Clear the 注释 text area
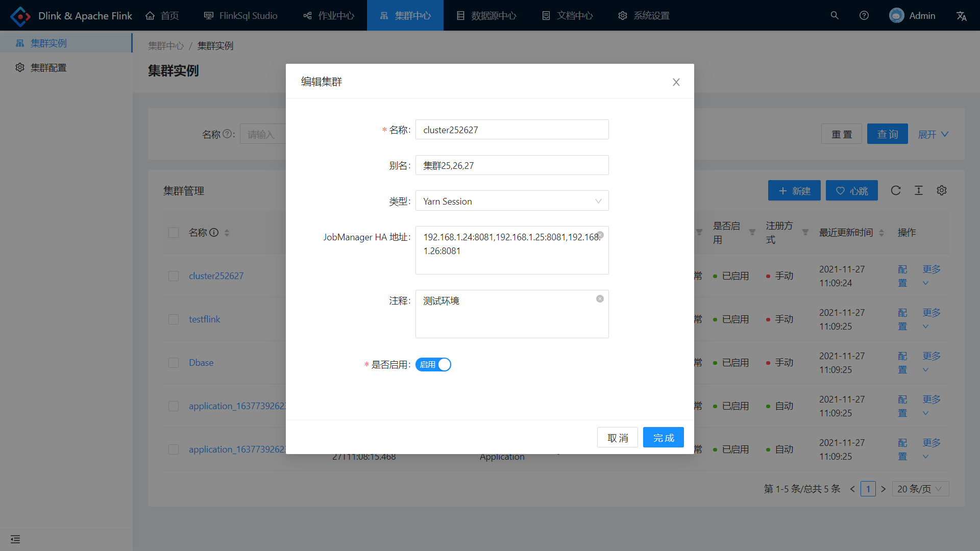 (600, 298)
